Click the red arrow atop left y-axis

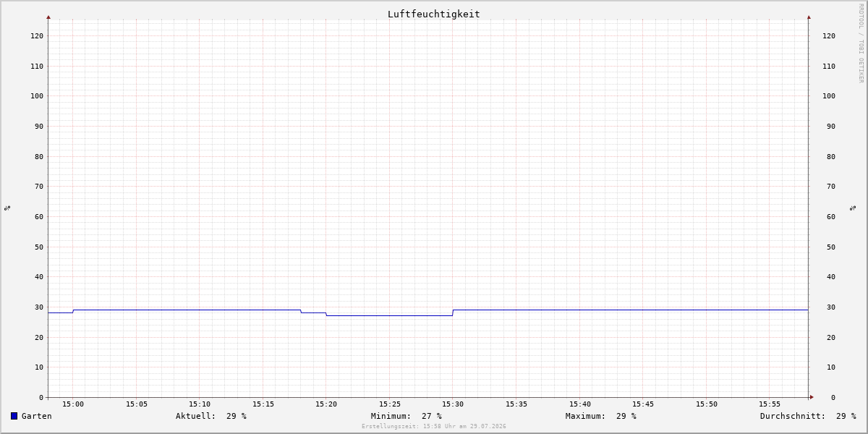[x=48, y=17]
